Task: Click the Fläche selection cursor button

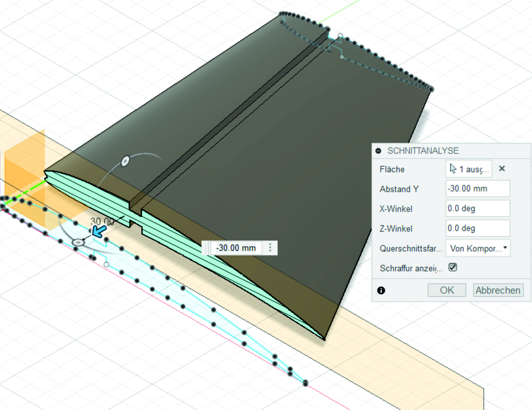Action: tap(468, 169)
